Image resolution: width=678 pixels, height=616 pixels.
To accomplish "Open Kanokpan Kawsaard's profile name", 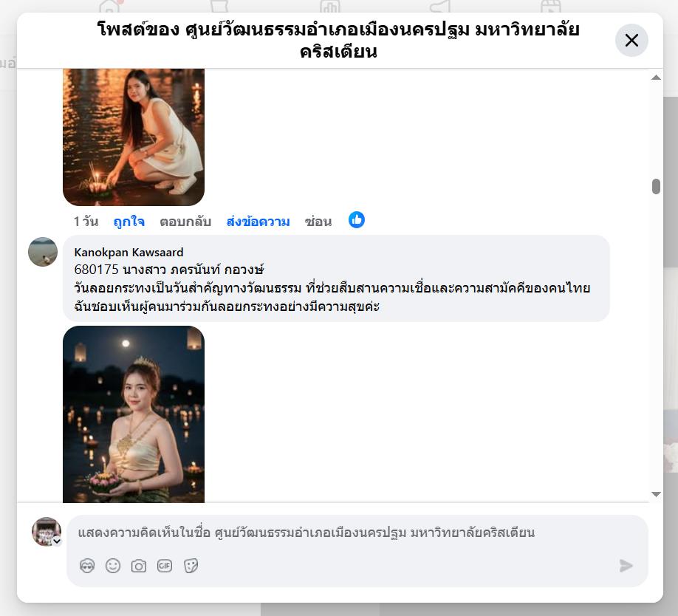I will 129,252.
